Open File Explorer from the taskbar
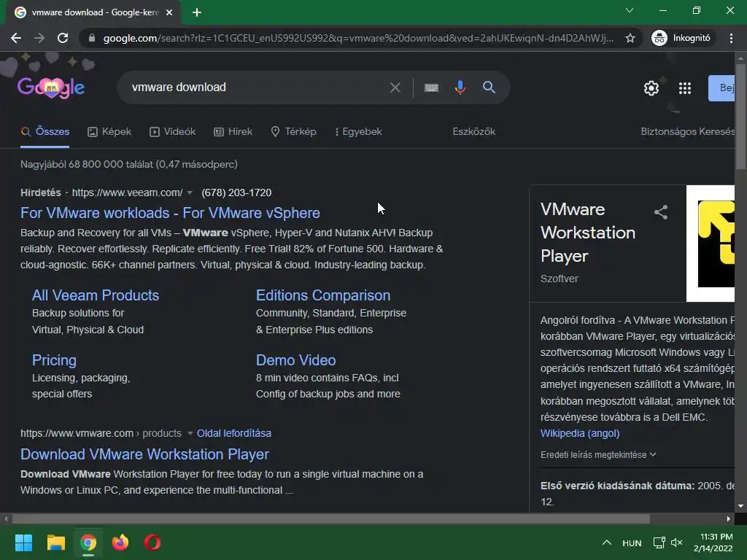 point(55,542)
